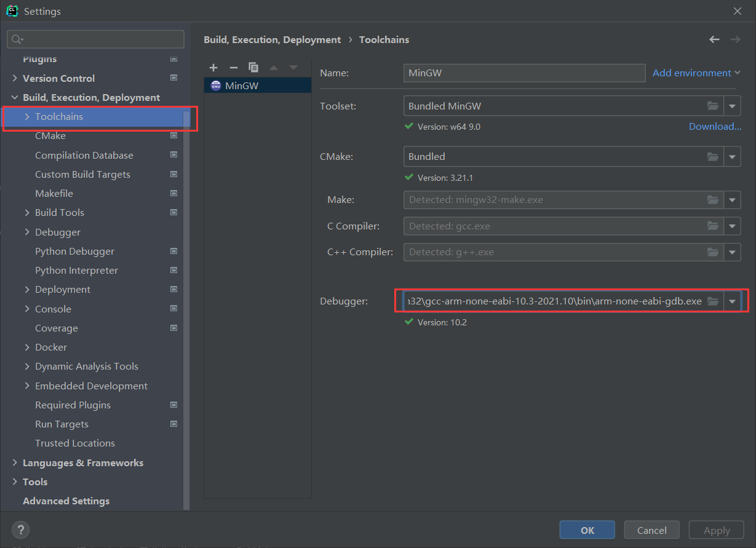Viewport: 756px width, 548px height.
Task: Open the Debugger dropdown arrow
Action: 733,301
